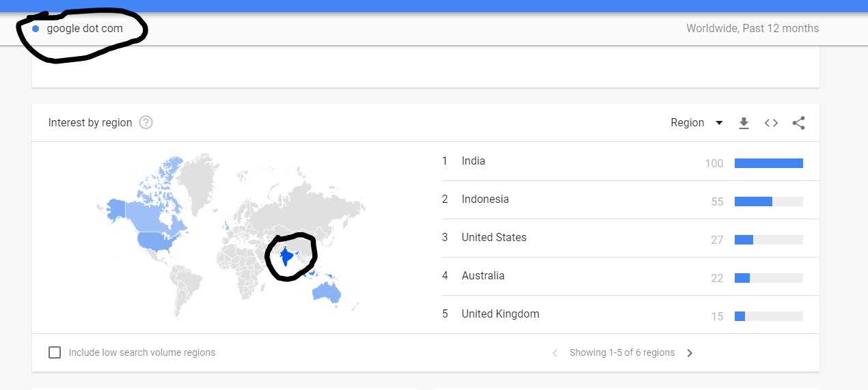The image size is (868, 390).
Task: Click the blue dot beside google dot com
Action: click(36, 29)
